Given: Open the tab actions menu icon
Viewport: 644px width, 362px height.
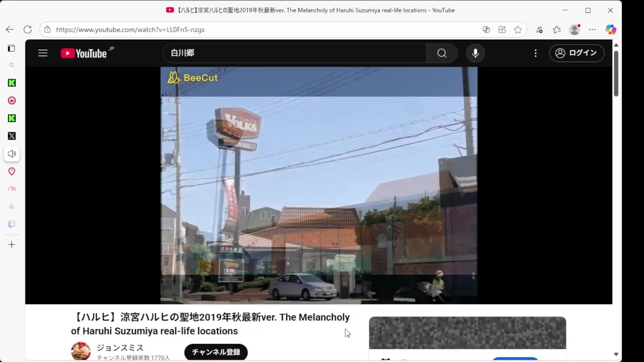Looking at the screenshot, I should click(12, 48).
